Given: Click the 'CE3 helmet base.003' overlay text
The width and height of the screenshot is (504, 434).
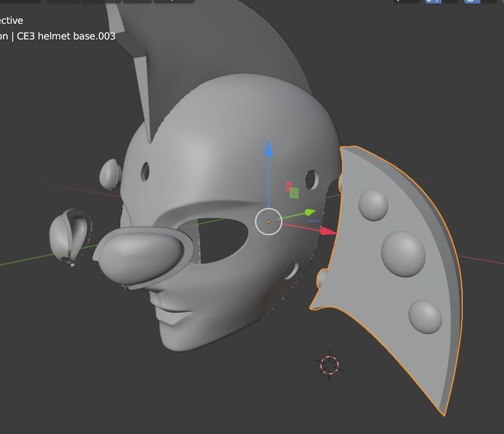Looking at the screenshot, I should (x=66, y=36).
